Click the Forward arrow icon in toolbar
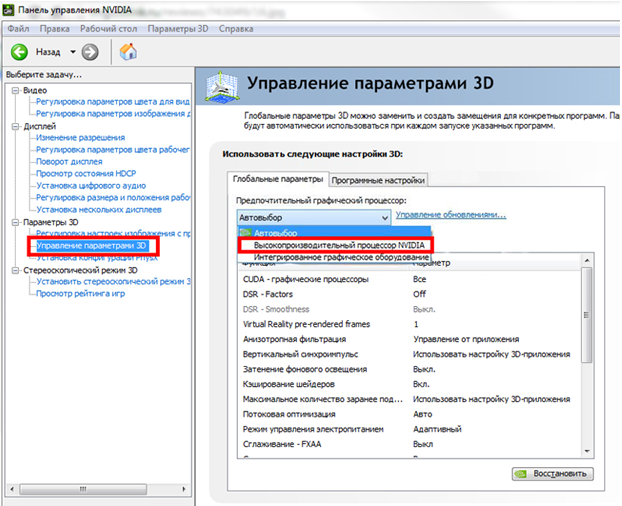 90,52
